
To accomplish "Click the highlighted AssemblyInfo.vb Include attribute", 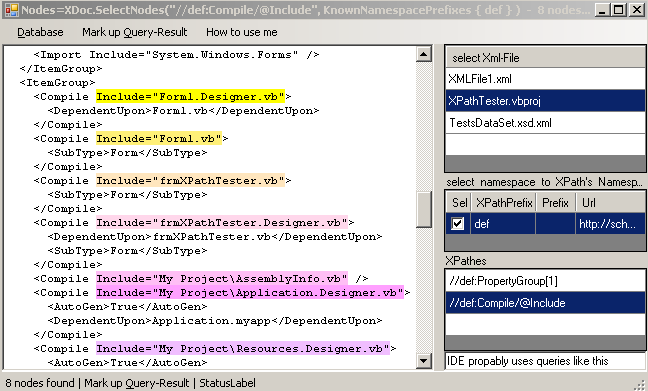I will click(222, 279).
